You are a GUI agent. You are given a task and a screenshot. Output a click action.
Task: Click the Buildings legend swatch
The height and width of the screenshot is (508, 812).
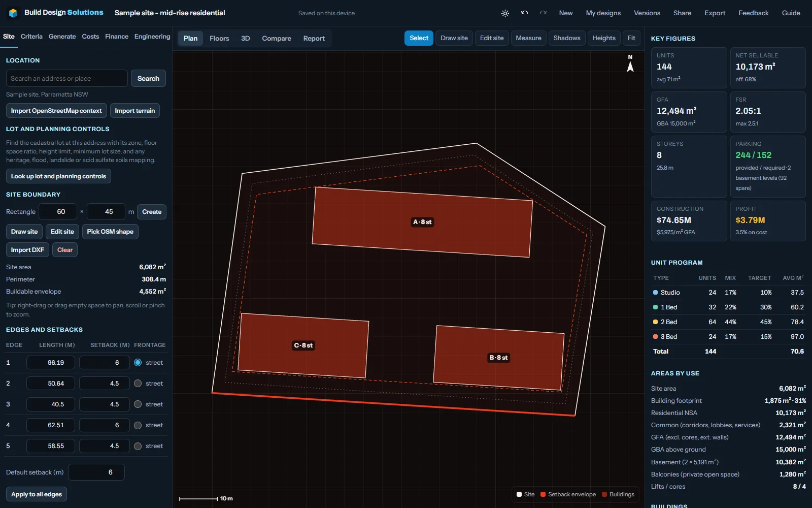pyautogui.click(x=604, y=494)
